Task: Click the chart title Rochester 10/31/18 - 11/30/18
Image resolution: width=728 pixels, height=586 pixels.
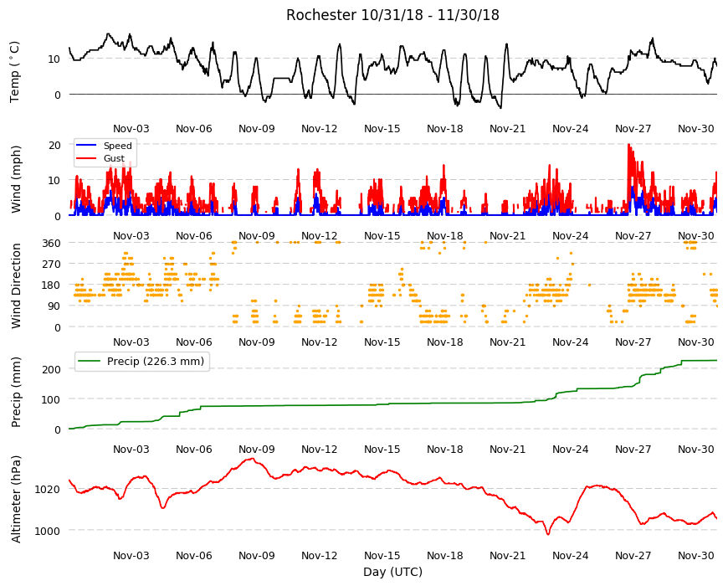Action: point(392,15)
